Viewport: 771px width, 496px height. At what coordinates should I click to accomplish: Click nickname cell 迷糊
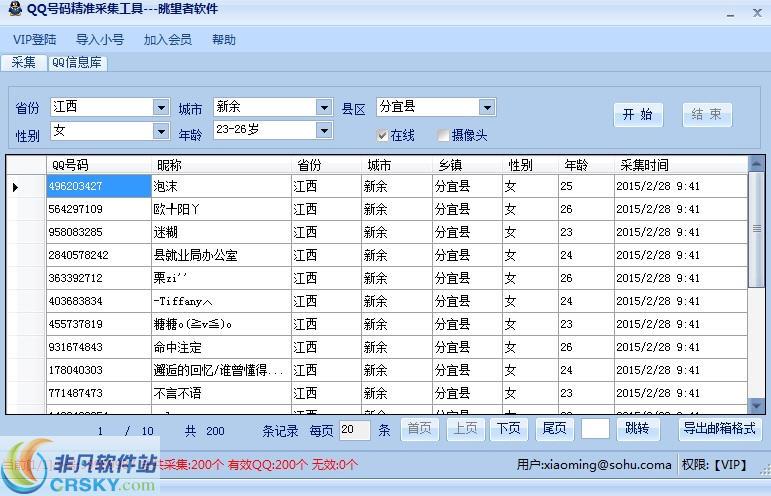tap(221, 232)
